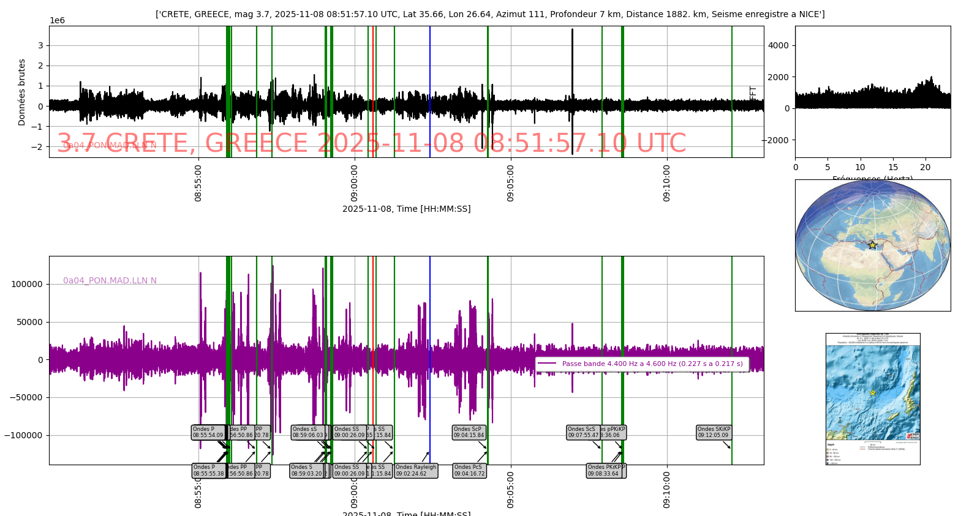The image size is (980, 516).
Task: Open the FFT frequency spectrum plot
Action: [872, 92]
